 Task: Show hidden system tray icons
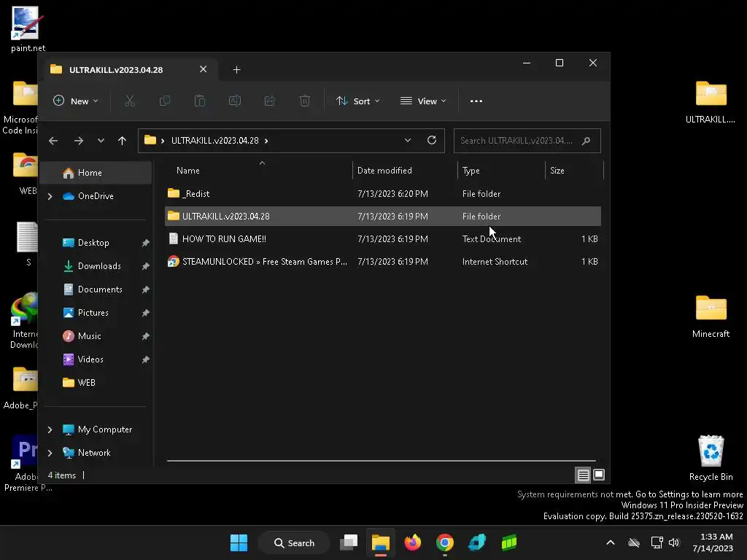pos(611,542)
